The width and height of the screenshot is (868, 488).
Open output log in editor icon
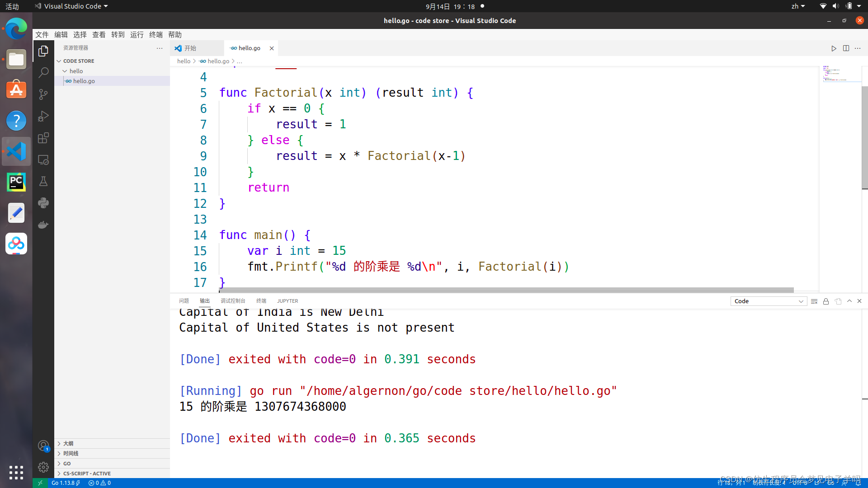(838, 301)
